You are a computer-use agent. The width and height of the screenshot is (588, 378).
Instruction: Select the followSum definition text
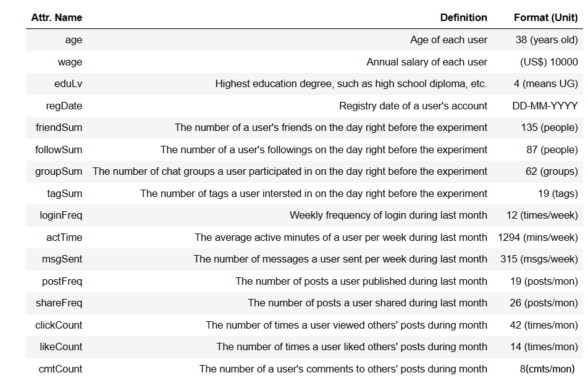pos(324,150)
